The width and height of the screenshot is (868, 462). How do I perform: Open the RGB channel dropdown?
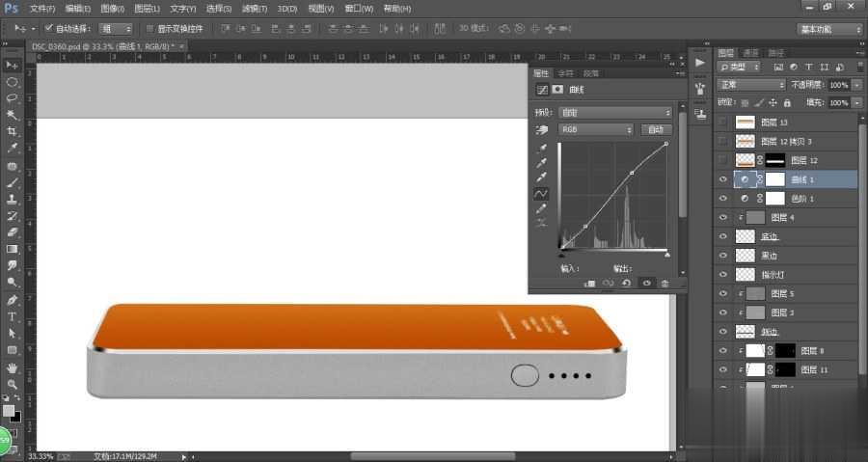[595, 129]
